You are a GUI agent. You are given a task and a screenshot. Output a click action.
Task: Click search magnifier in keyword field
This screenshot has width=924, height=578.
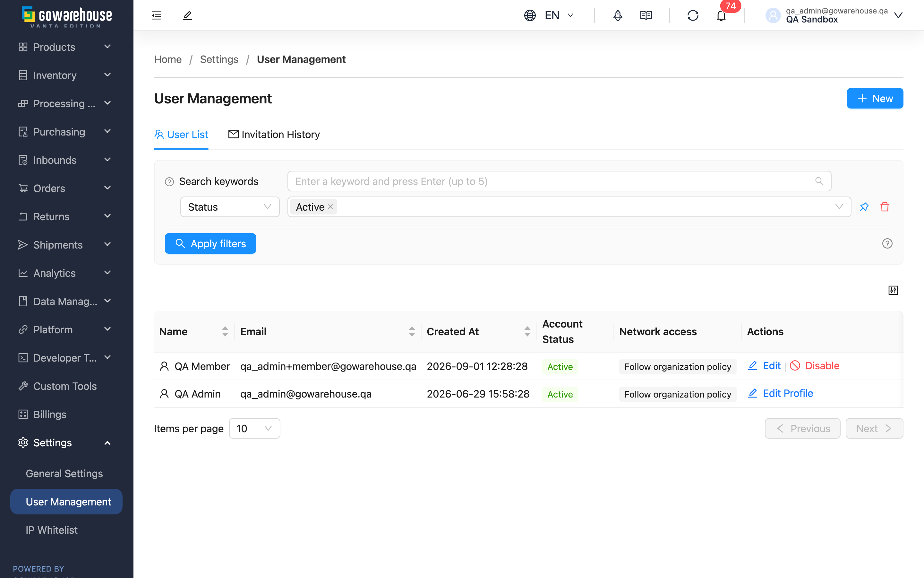tap(819, 181)
